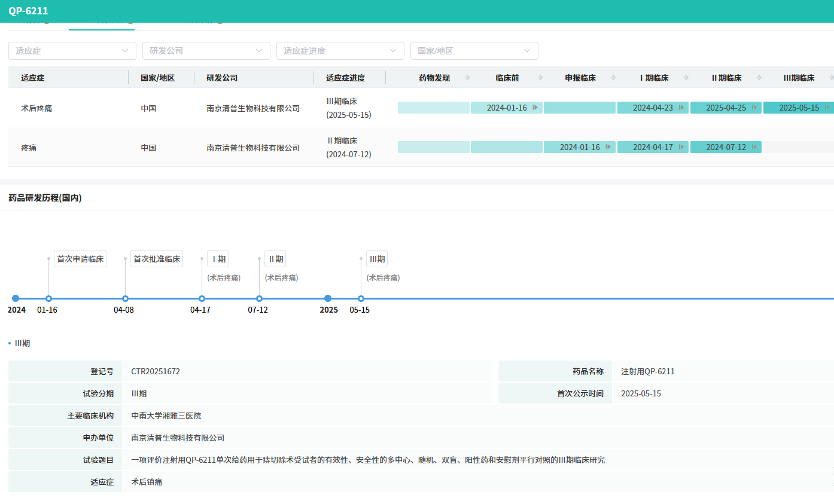Click flag icon beside 2024-04-17 in the table
Screen dimensions: 834x504
pos(681,147)
